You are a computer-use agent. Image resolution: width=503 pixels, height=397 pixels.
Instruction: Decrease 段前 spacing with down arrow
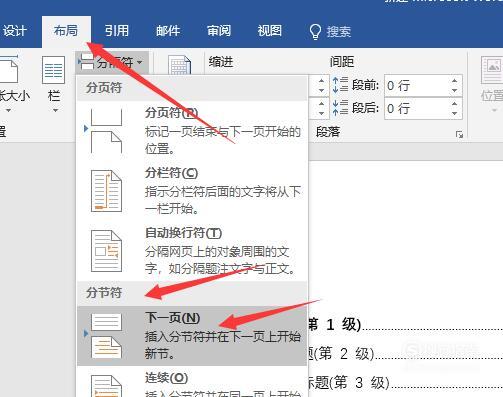[x=455, y=91]
